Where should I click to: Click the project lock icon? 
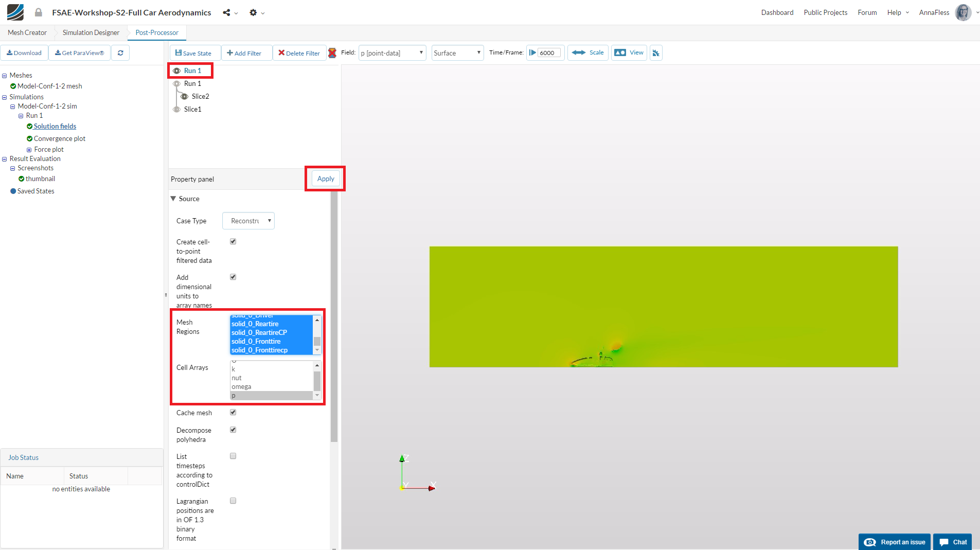click(x=39, y=12)
